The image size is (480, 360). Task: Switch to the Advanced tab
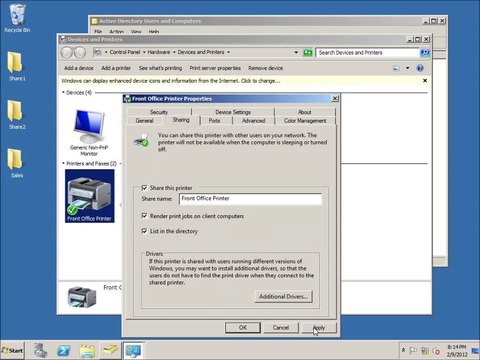tap(254, 121)
